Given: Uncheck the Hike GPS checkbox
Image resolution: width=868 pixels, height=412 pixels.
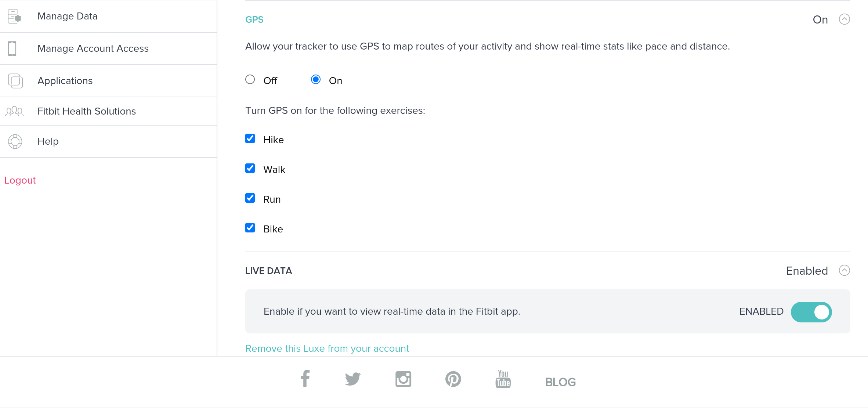Looking at the screenshot, I should point(250,138).
